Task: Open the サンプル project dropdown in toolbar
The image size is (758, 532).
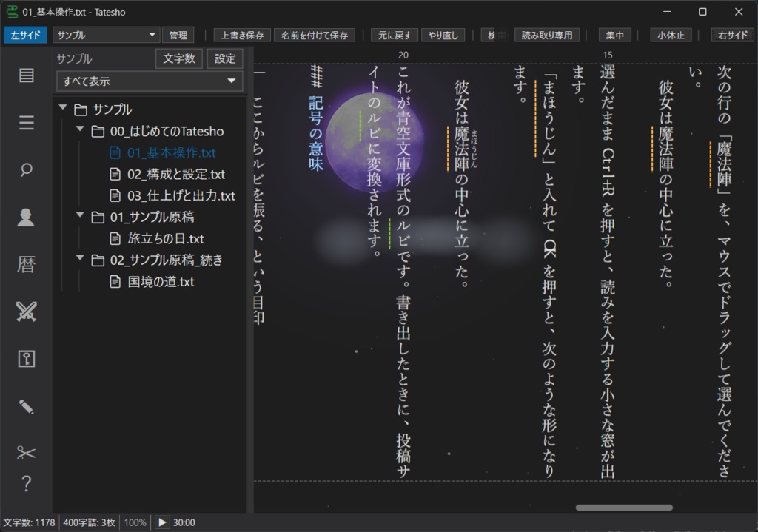Action: tap(106, 35)
